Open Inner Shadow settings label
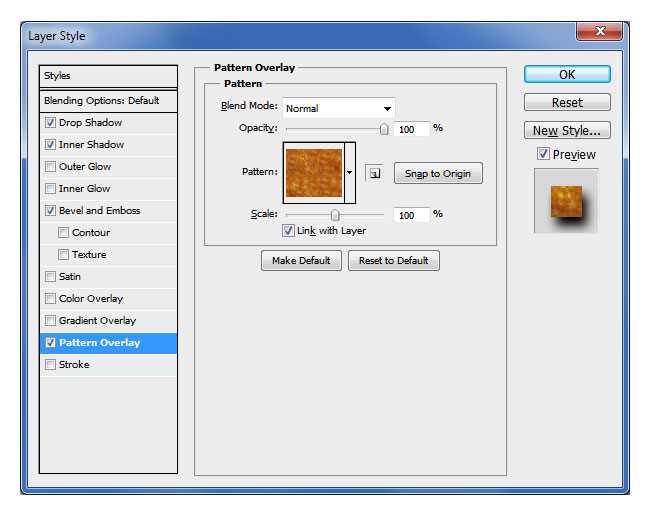Viewport: 650px width, 513px height. 92,145
